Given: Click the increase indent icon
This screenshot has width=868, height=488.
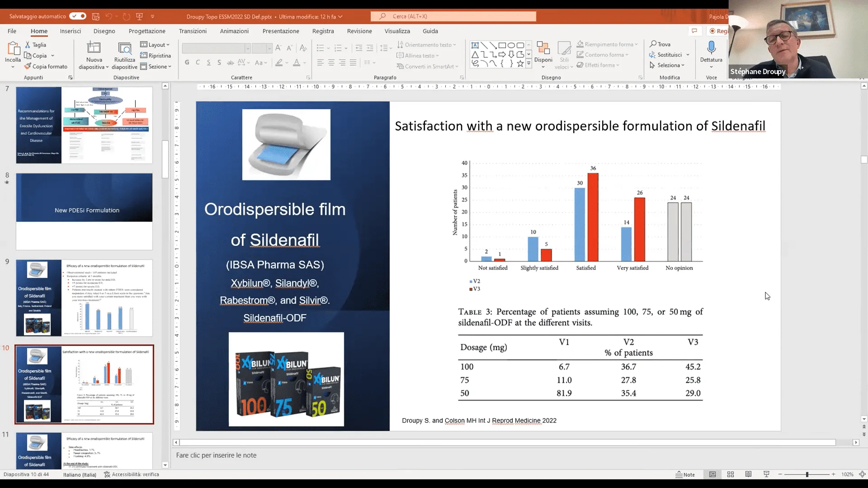Looking at the screenshot, I should [370, 48].
